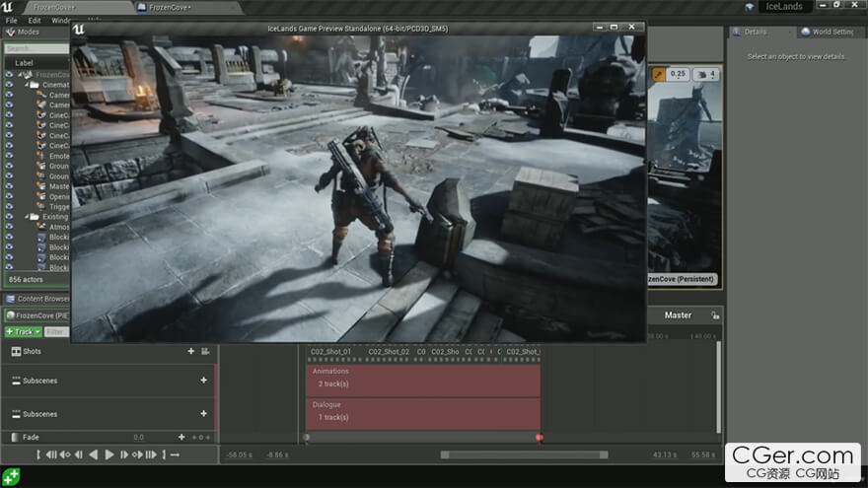Image resolution: width=868 pixels, height=488 pixels.
Task: Select the Dialogue subscene section
Action: (423, 413)
